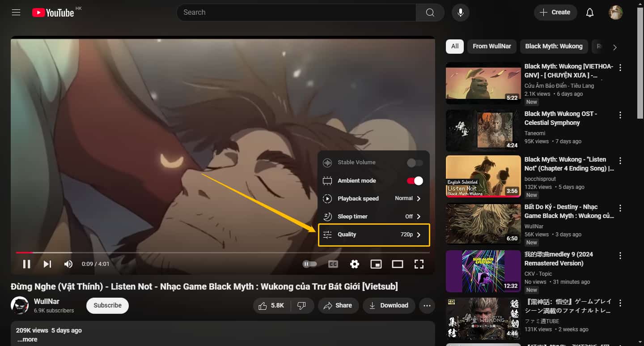Open options for 黒神話 video
This screenshot has width=644, height=346.
click(620, 303)
